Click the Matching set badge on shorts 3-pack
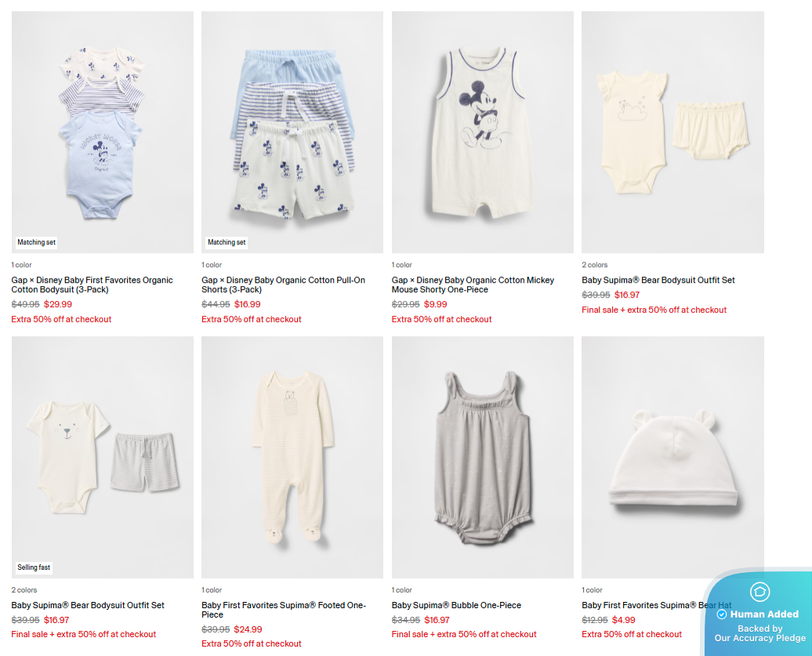 point(227,242)
